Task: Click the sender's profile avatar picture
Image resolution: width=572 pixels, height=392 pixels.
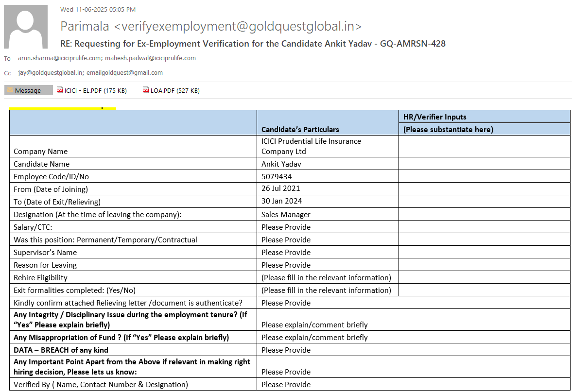Action: (x=26, y=27)
